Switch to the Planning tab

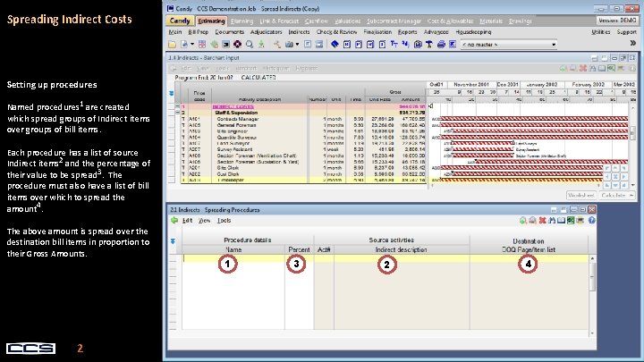(x=241, y=21)
